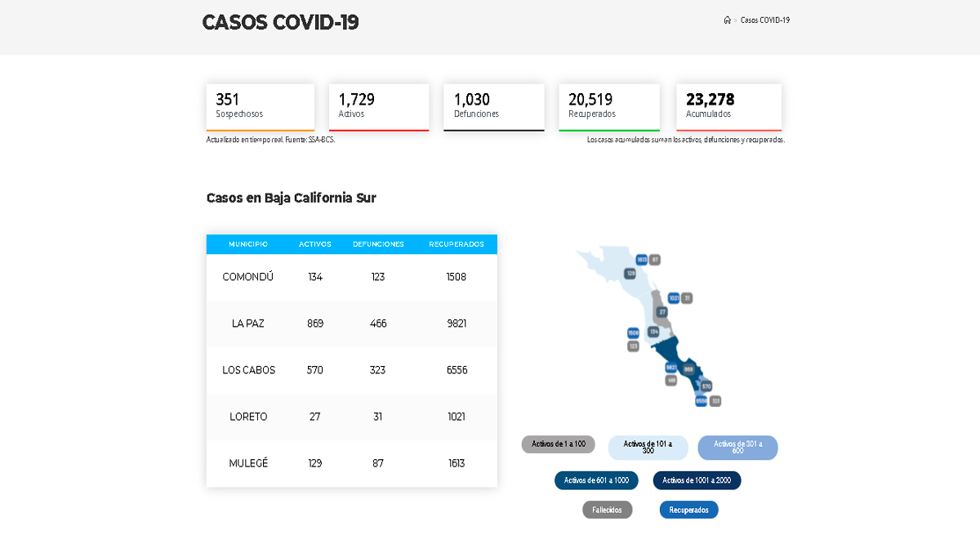The width and height of the screenshot is (980, 544).
Task: Click the gray 323 deaths map marker
Action: (715, 401)
